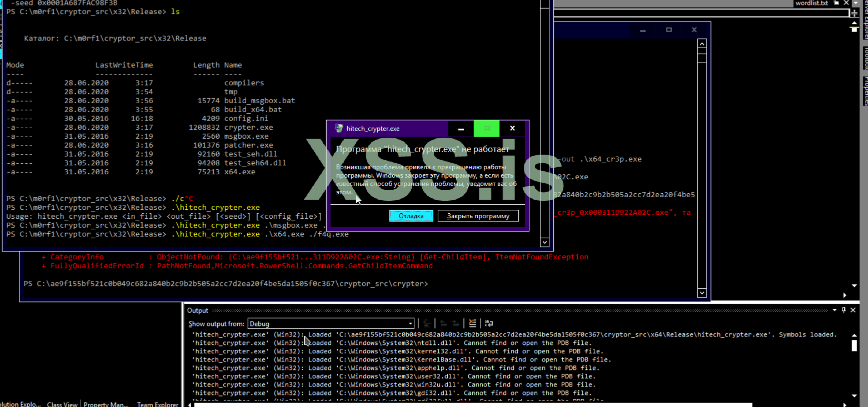868x407 pixels.
Task: Click the tmp directory entry
Action: tap(231, 92)
